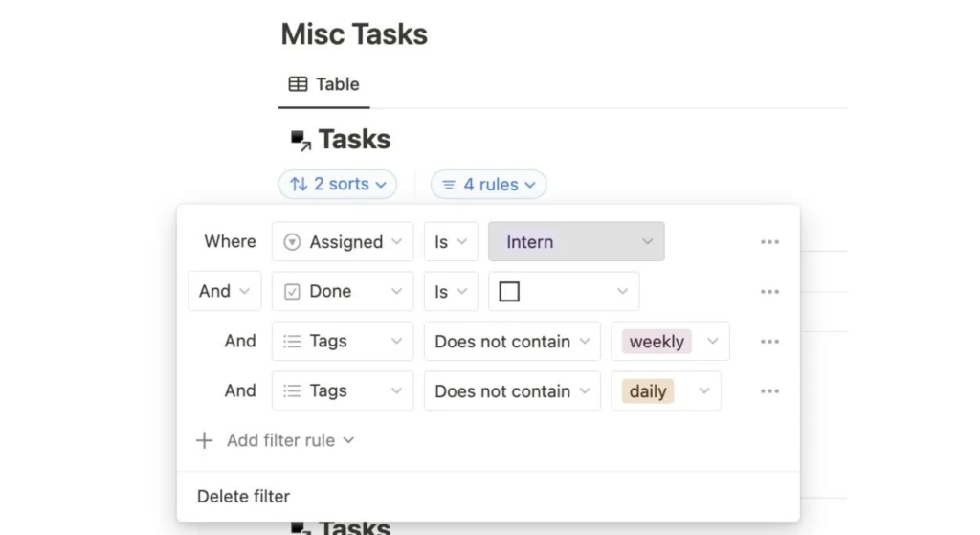Image resolution: width=980 pixels, height=535 pixels.
Task: Open Tags property dropdown in daily rule
Action: pyautogui.click(x=343, y=391)
